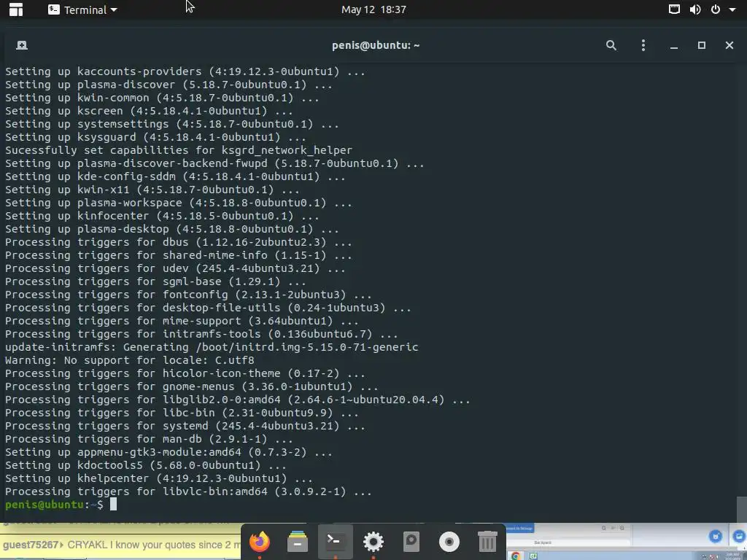Image resolution: width=747 pixels, height=560 pixels.
Task: Open the optical disc icon in the dock
Action: [449, 542]
